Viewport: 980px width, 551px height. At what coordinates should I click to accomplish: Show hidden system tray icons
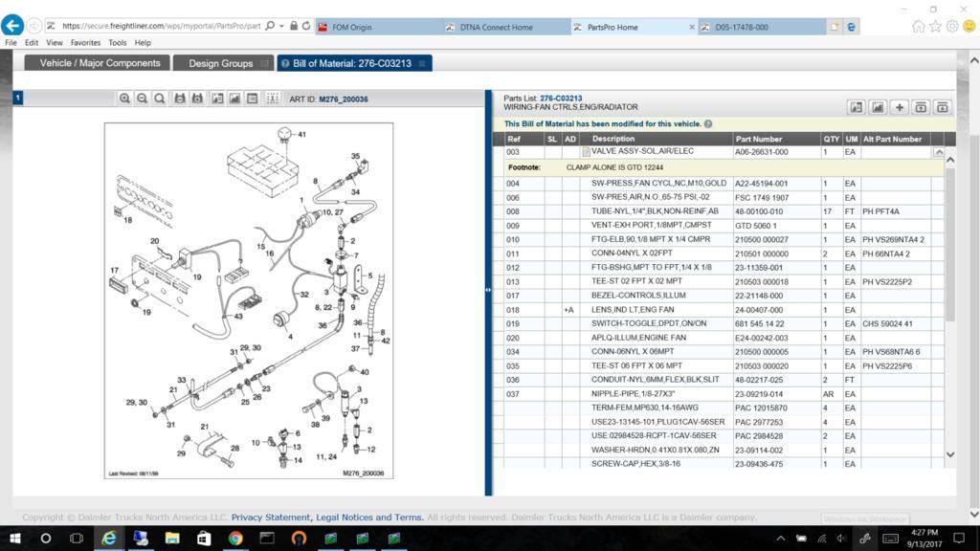[781, 538]
